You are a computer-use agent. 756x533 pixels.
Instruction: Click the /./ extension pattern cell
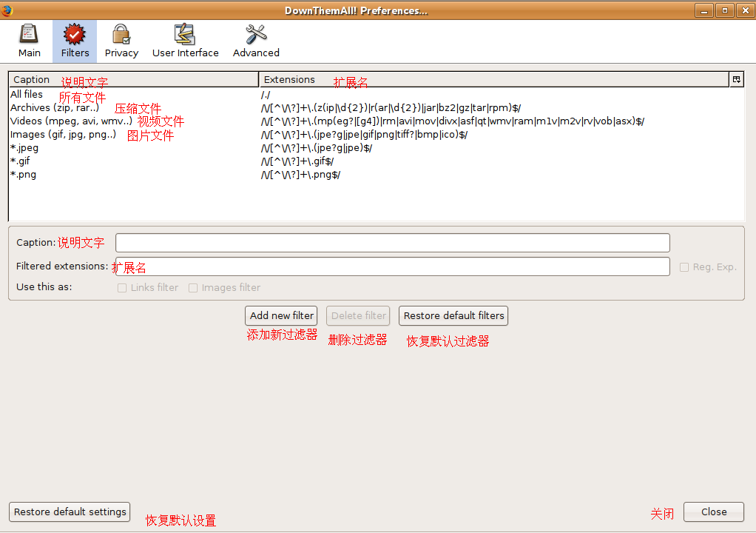coord(266,95)
